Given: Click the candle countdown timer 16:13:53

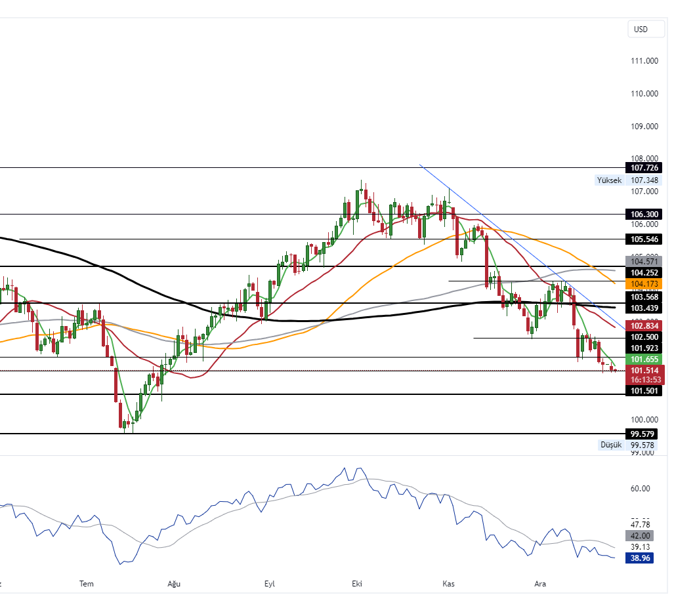Looking at the screenshot, I should (x=646, y=379).
